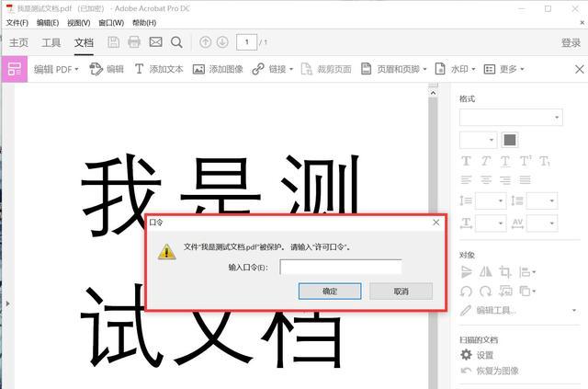The image size is (588, 389).
Task: Open the horizontal scaling dropdown
Action: click(x=491, y=223)
